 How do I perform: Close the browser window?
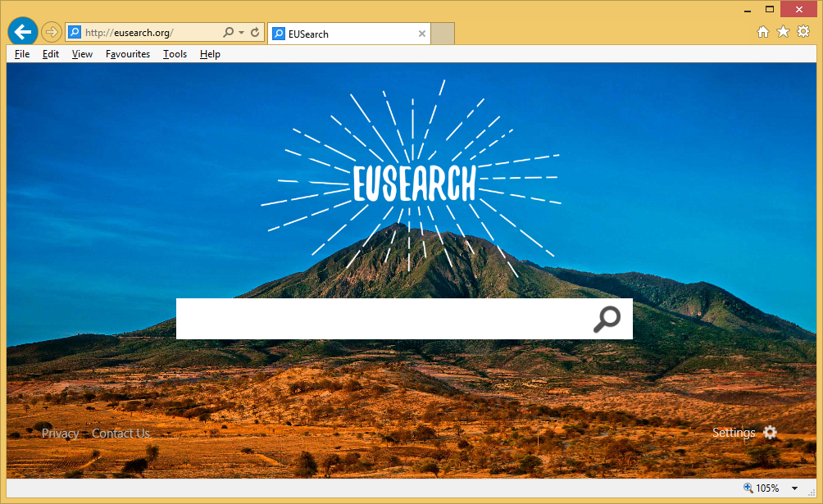[x=799, y=10]
